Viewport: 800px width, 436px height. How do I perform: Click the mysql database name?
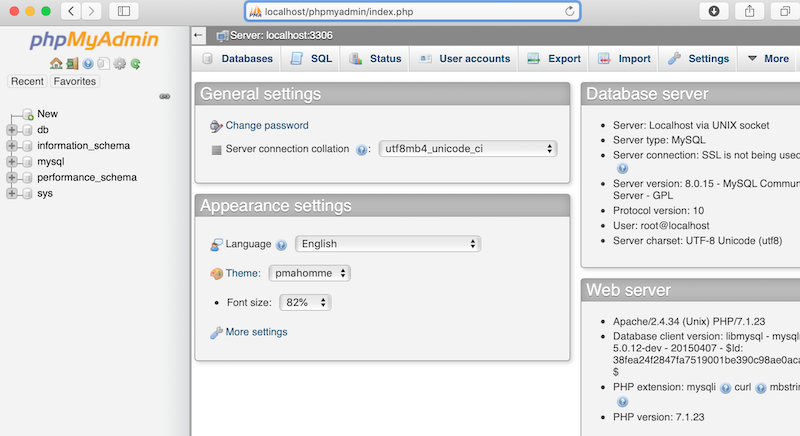coord(51,162)
